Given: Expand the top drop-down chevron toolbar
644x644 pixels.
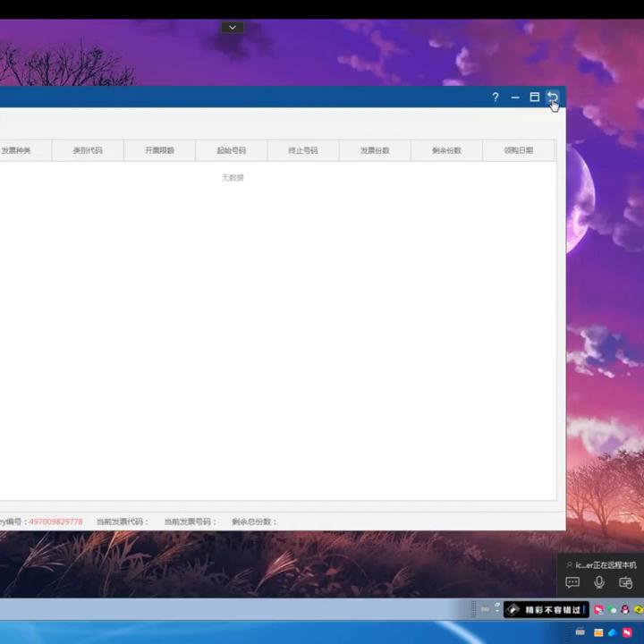Looking at the screenshot, I should coord(233,28).
